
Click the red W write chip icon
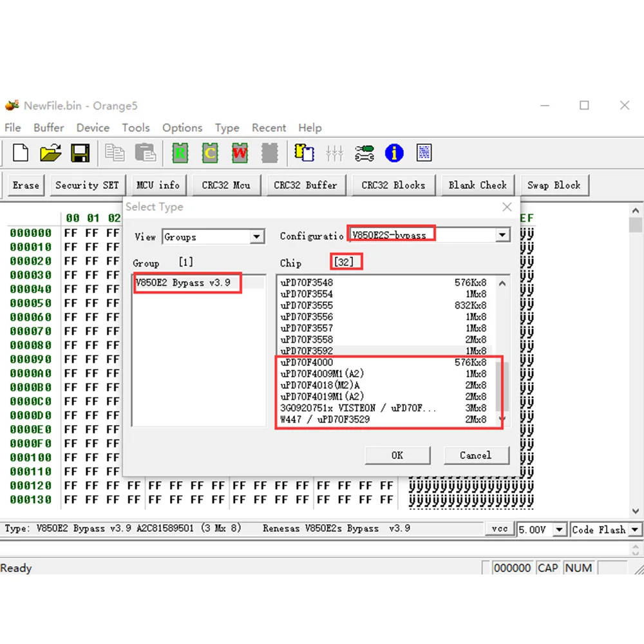point(240,153)
